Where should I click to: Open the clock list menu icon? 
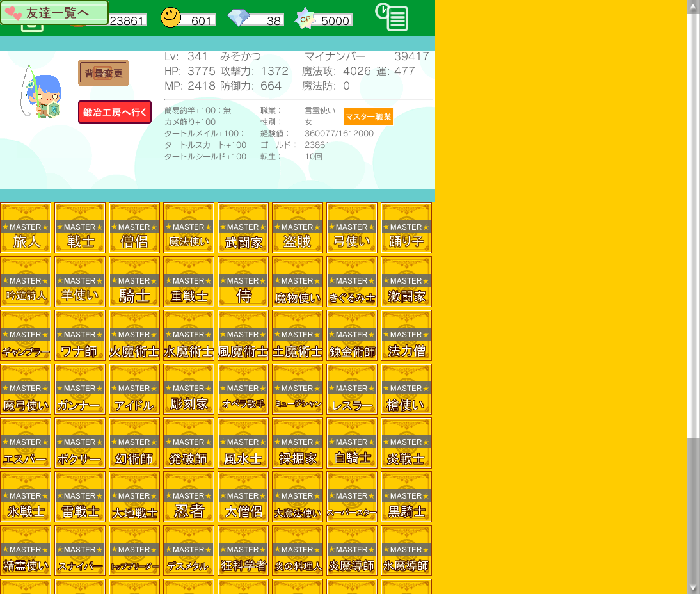(392, 17)
